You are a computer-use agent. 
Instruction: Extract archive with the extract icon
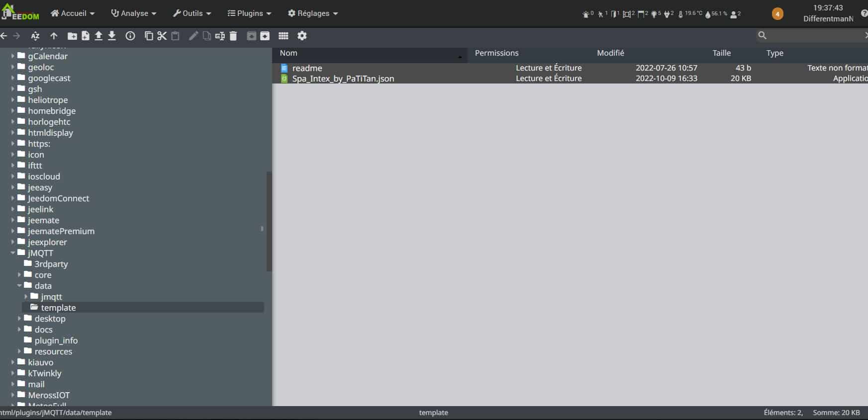(x=252, y=36)
